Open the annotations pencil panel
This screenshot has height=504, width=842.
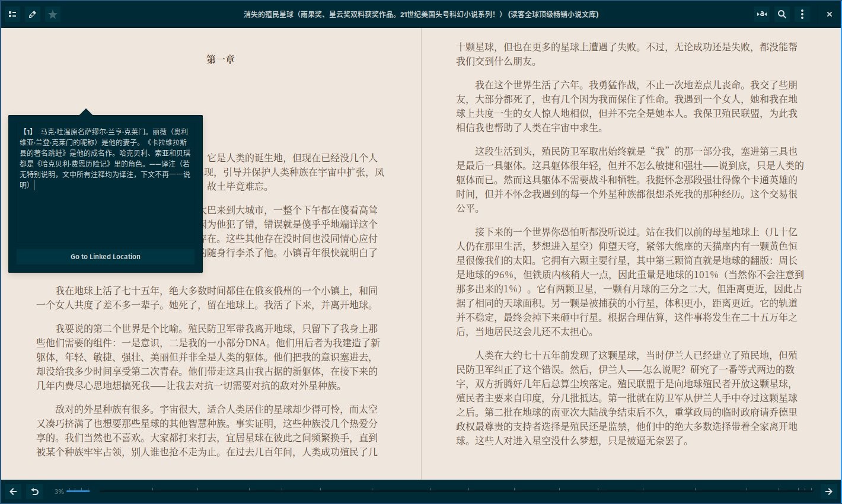33,14
